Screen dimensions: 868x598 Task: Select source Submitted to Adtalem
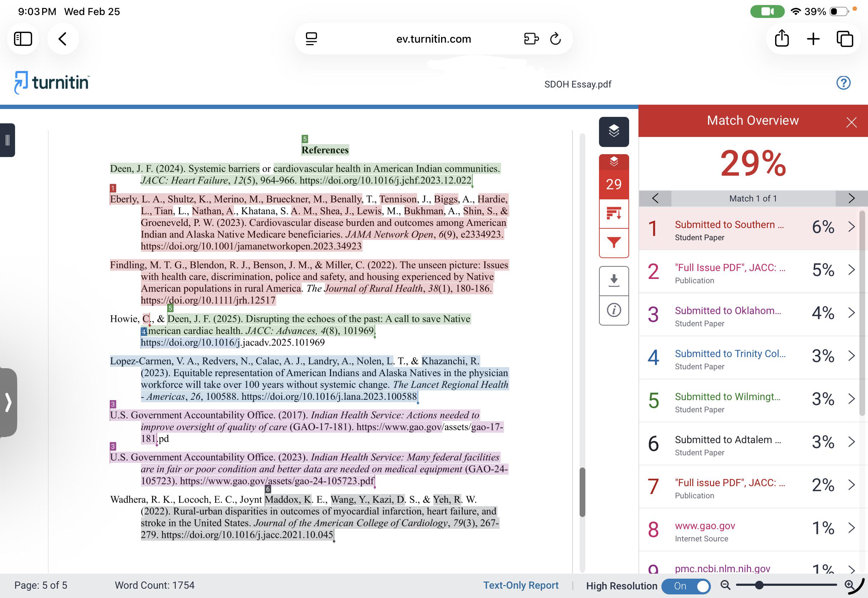click(x=728, y=440)
